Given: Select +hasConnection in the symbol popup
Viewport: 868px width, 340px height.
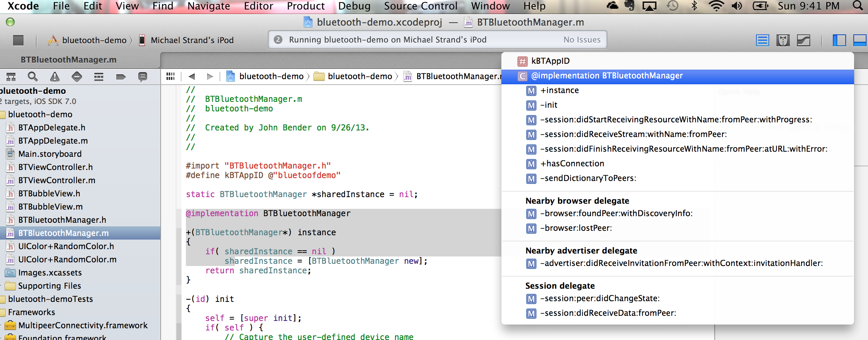Looking at the screenshot, I should point(573,163).
